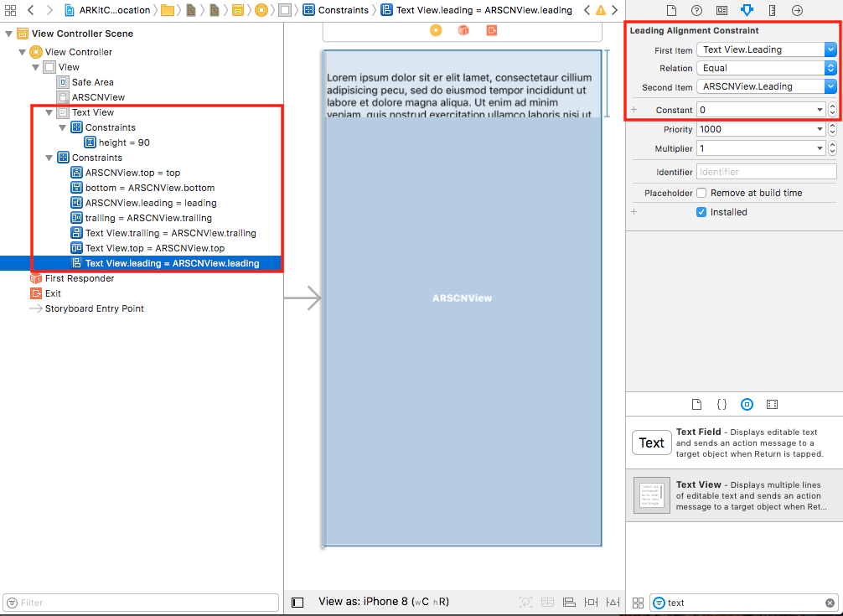
Task: Clear the library filter text
Action: click(830, 603)
